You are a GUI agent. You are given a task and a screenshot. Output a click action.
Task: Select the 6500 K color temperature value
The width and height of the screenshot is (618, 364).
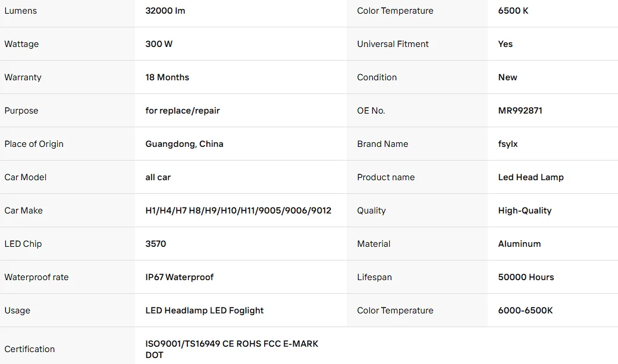[513, 11]
